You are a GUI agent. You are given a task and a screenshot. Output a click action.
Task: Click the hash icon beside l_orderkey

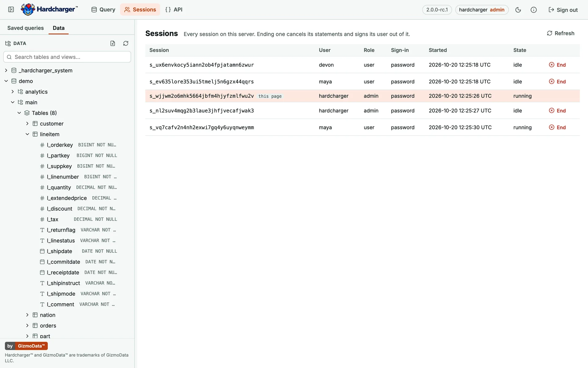[x=42, y=145]
